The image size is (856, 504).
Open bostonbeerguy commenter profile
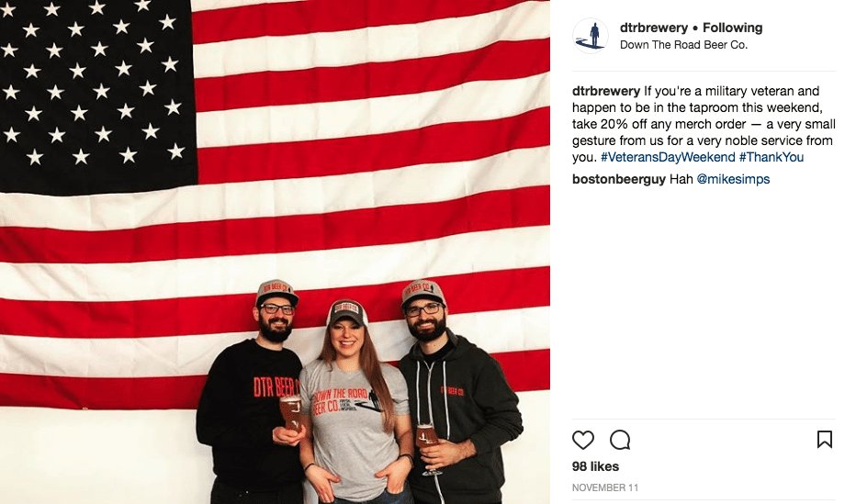click(618, 179)
